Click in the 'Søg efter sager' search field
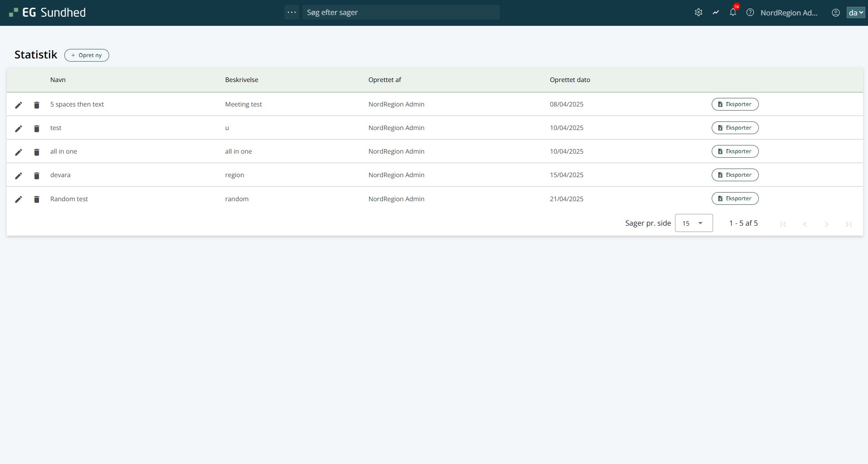This screenshot has height=464, width=868. [401, 12]
